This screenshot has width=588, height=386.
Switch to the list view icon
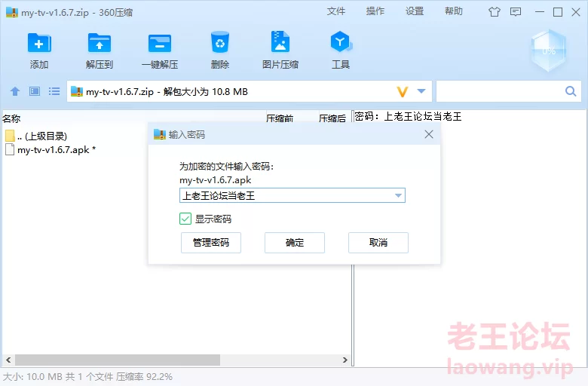pyautogui.click(x=54, y=91)
